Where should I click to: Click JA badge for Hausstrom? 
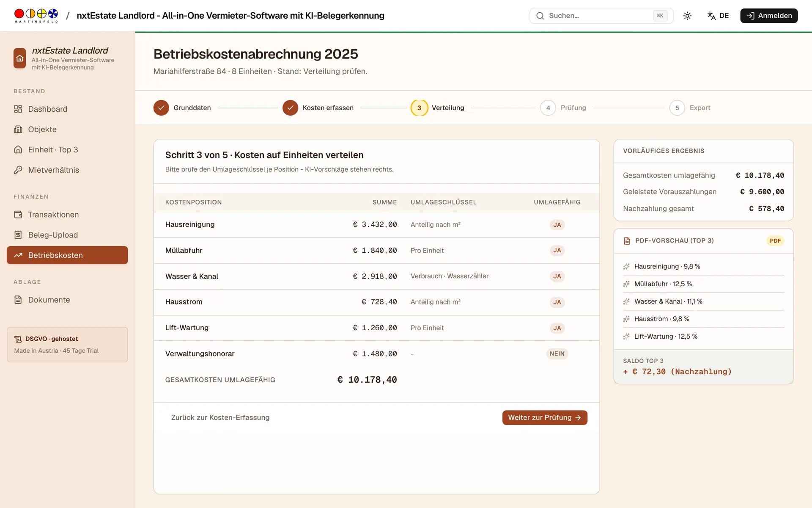tap(557, 302)
